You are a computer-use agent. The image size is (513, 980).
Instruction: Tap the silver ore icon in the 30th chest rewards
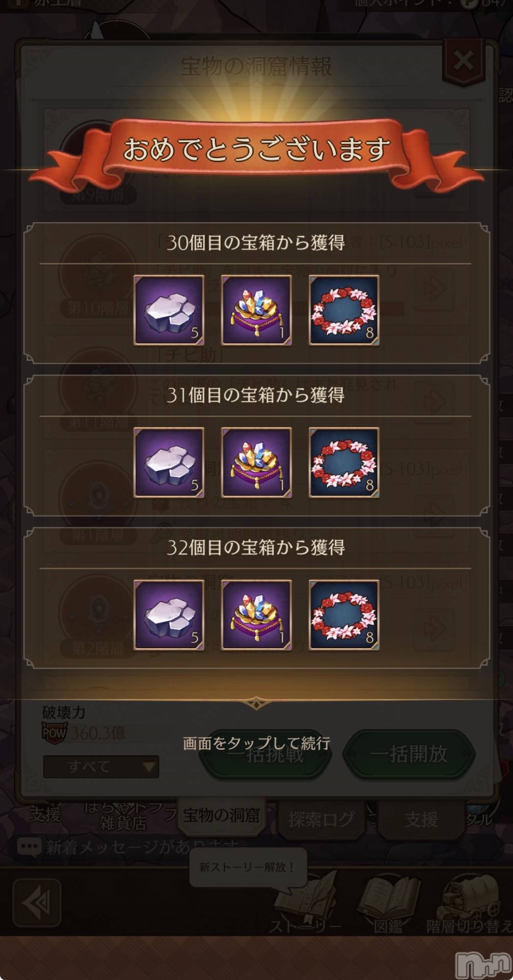pyautogui.click(x=169, y=310)
